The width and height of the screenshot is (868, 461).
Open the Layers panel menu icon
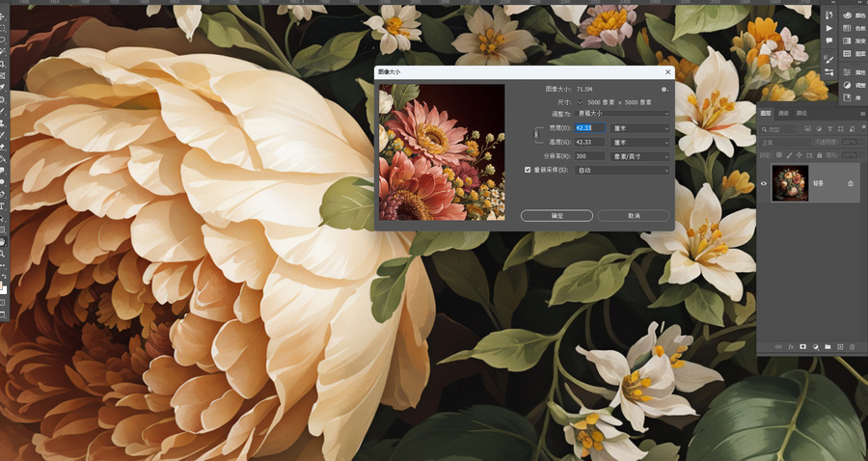click(x=862, y=114)
